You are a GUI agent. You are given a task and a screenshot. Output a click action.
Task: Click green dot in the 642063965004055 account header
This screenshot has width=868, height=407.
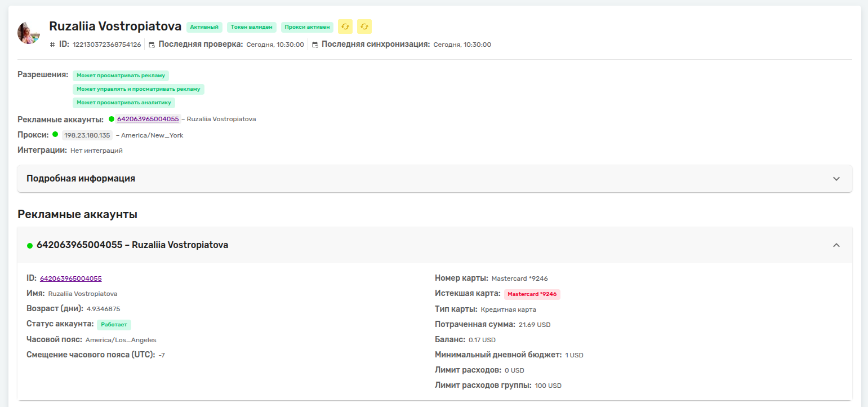[x=30, y=246]
